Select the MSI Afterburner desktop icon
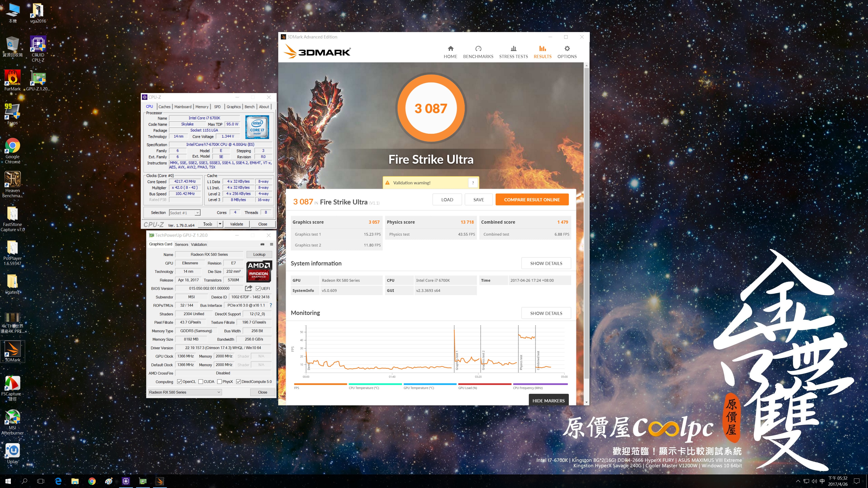This screenshot has height=488, width=868. point(12,422)
